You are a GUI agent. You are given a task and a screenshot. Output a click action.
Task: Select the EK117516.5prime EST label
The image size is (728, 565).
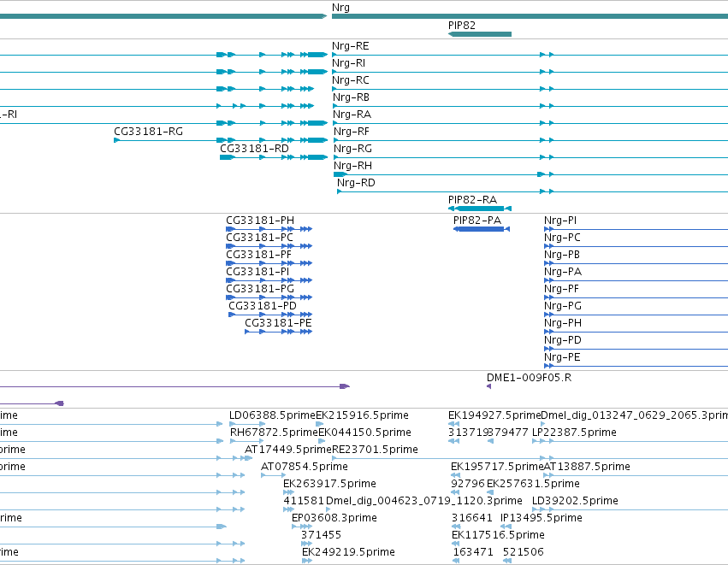click(498, 536)
